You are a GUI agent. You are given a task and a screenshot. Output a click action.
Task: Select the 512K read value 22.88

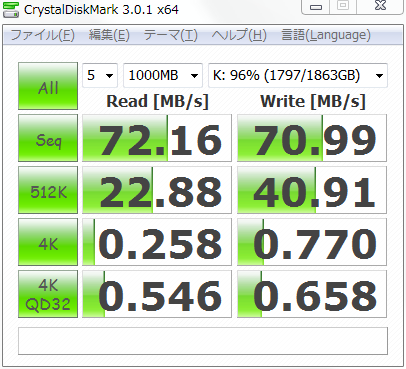(157, 190)
